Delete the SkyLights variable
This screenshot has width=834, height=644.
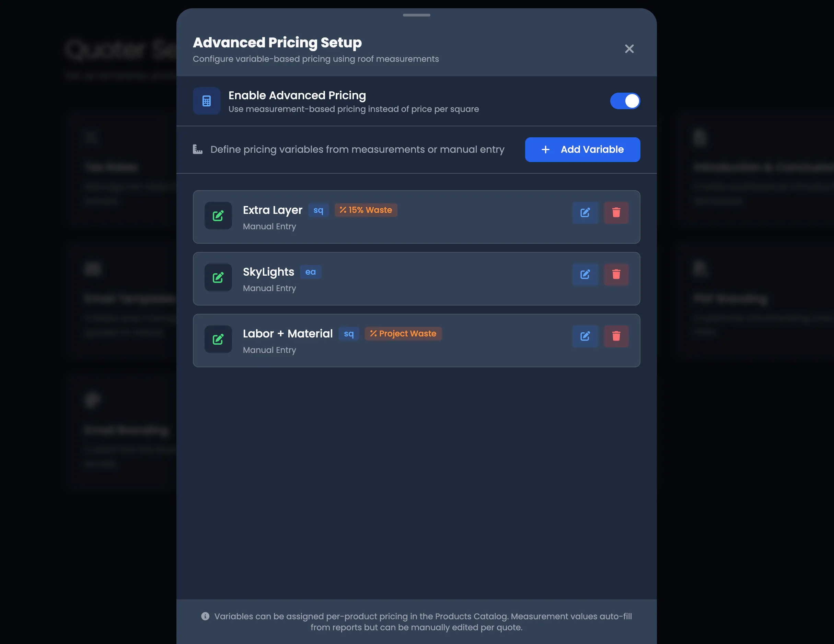pos(616,274)
